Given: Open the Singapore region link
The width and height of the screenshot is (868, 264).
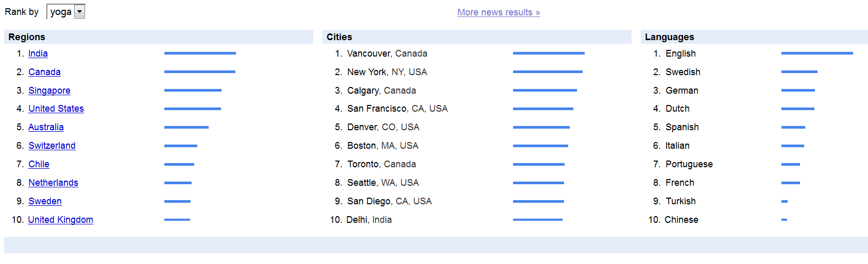Looking at the screenshot, I should pos(49,91).
